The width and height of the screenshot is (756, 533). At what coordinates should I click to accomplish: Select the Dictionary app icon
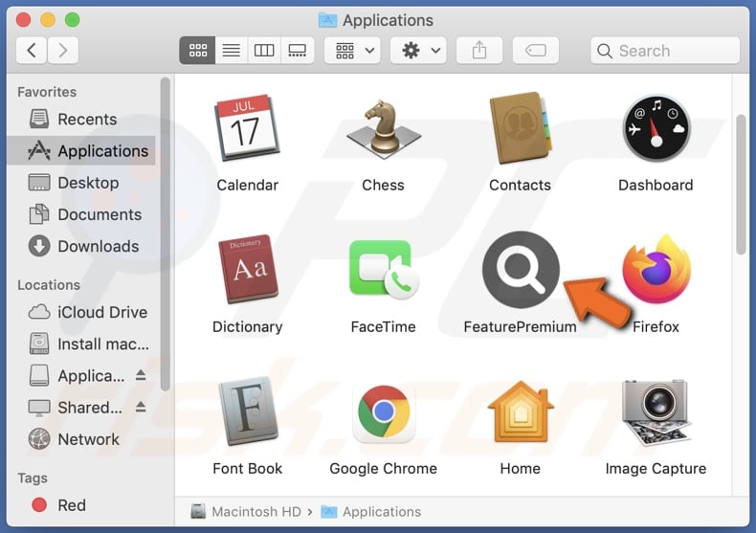click(x=247, y=270)
